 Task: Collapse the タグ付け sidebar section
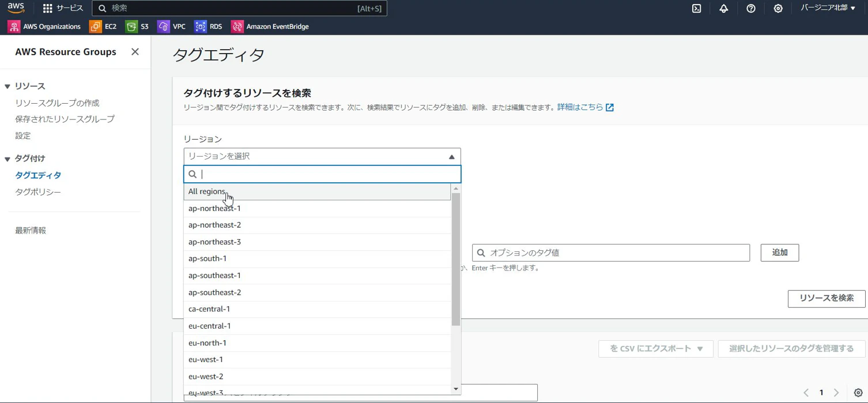[7, 159]
